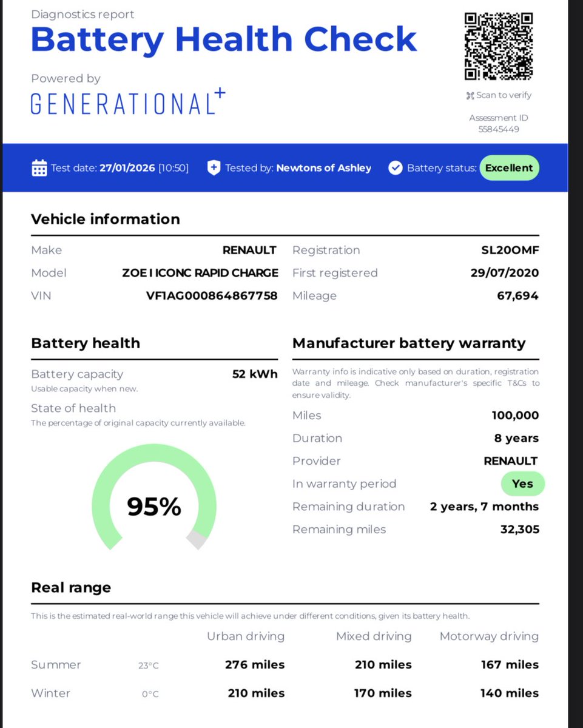Click the 0°C winter temperature
This screenshot has width=583, height=728.
(x=150, y=693)
